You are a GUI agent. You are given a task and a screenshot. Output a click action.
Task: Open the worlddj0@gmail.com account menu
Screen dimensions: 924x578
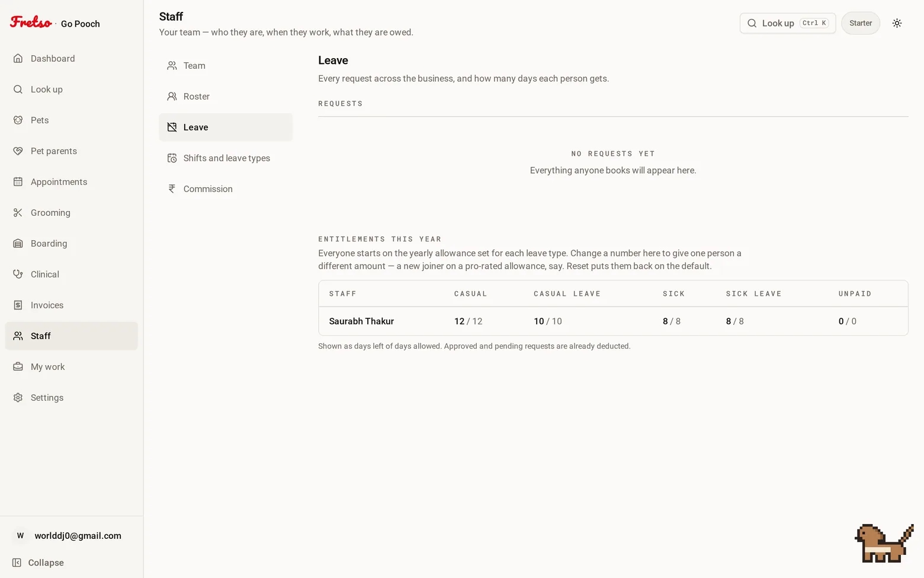click(x=71, y=535)
